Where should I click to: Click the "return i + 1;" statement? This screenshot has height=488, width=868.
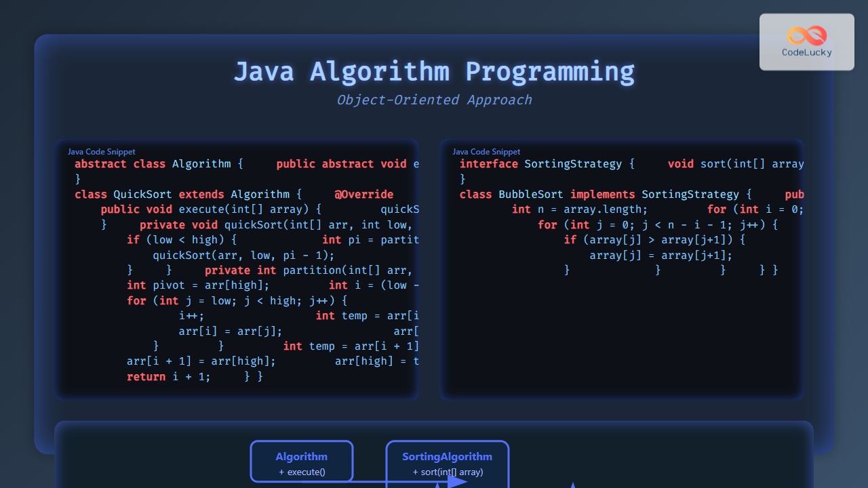(169, 377)
